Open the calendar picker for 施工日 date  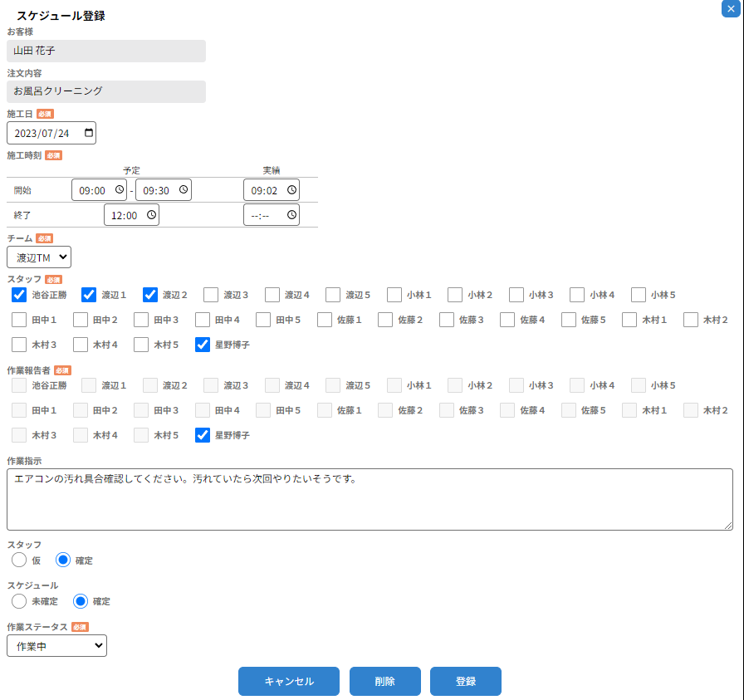(89, 133)
